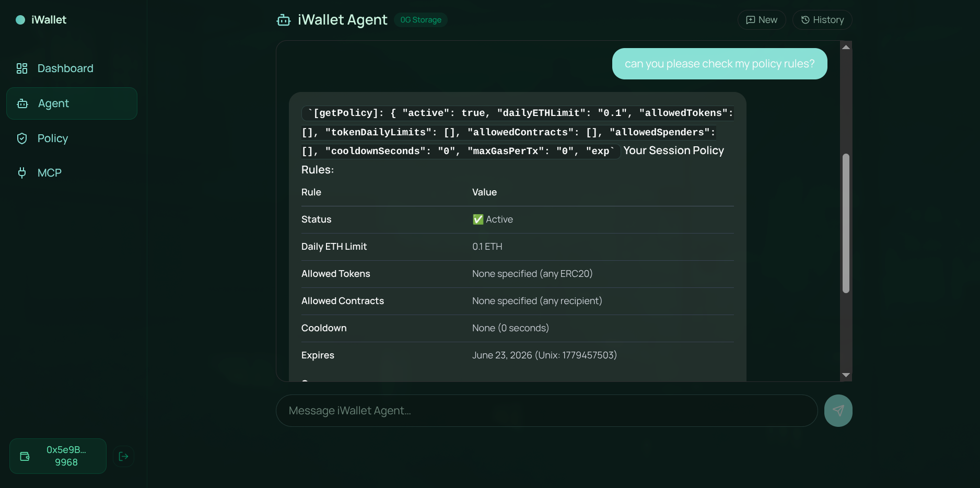Go to the Policy page
This screenshot has height=488, width=980.
click(x=72, y=138)
